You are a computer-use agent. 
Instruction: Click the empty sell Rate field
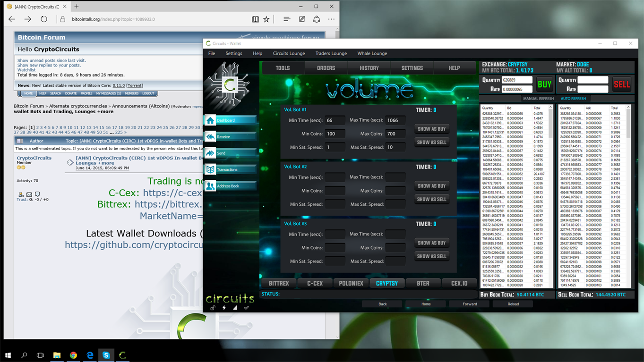coord(593,89)
